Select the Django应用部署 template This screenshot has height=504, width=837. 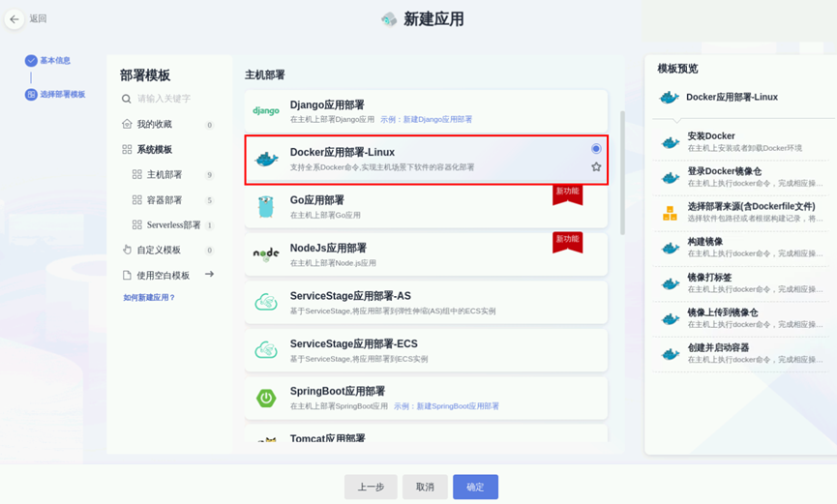point(426,111)
